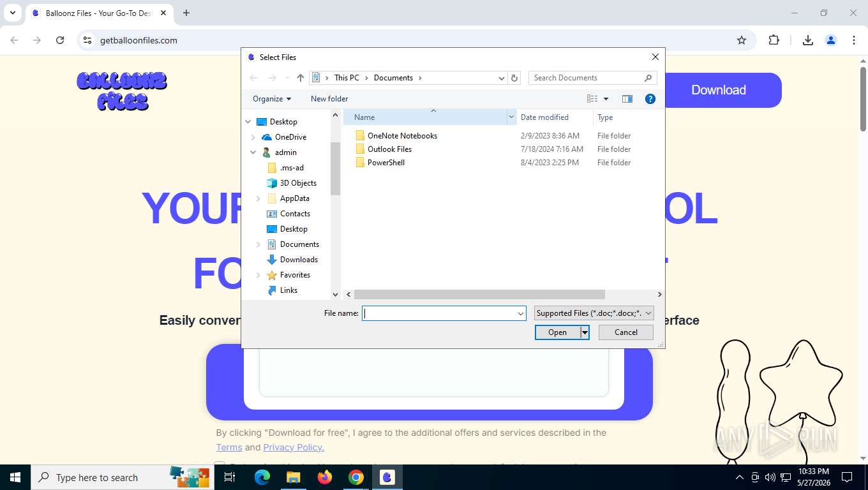Open the File name history dropdown
The width and height of the screenshot is (868, 490).
point(521,313)
